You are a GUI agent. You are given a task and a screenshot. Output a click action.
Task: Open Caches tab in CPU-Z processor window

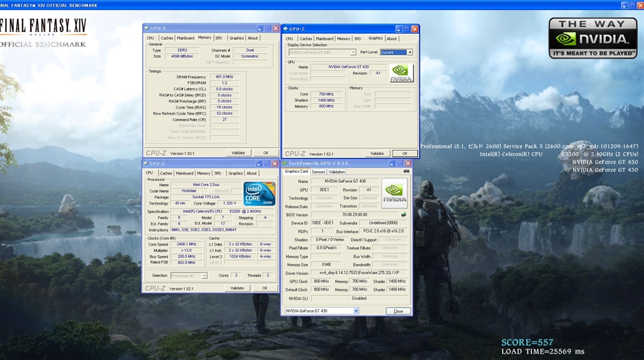(x=166, y=173)
